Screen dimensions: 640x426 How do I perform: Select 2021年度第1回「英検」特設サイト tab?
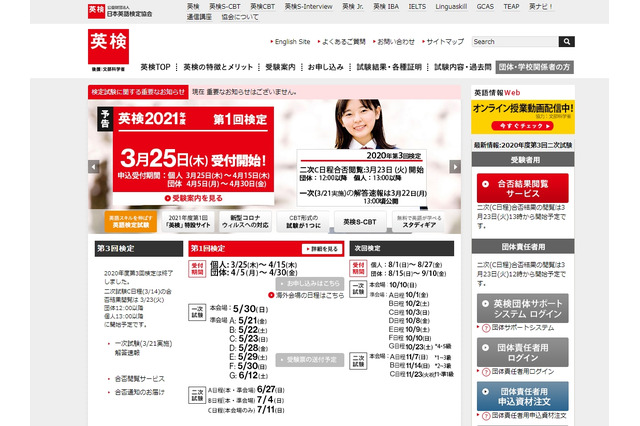tap(188, 222)
